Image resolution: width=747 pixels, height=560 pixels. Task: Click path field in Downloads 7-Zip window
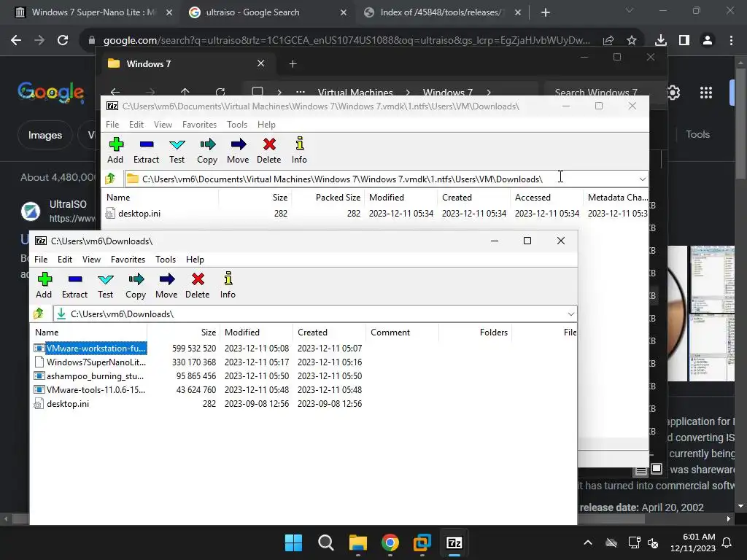point(314,314)
